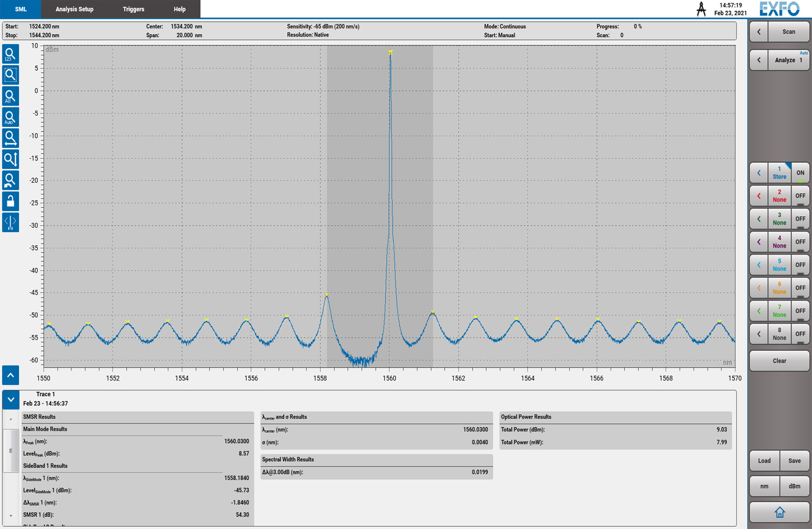Turn off trace 1 ON toggle
Viewport: 812px width, 529px height.
[x=800, y=173]
